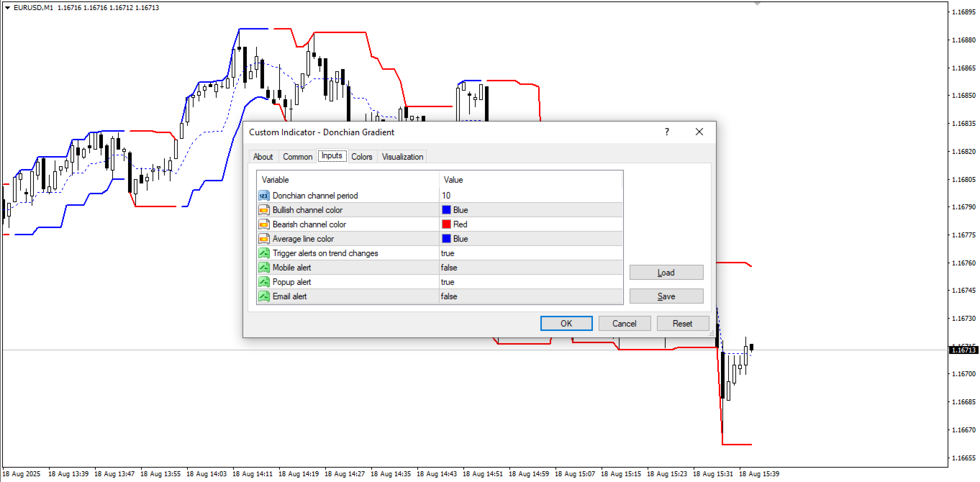Switch to the About tab

pos(263,157)
